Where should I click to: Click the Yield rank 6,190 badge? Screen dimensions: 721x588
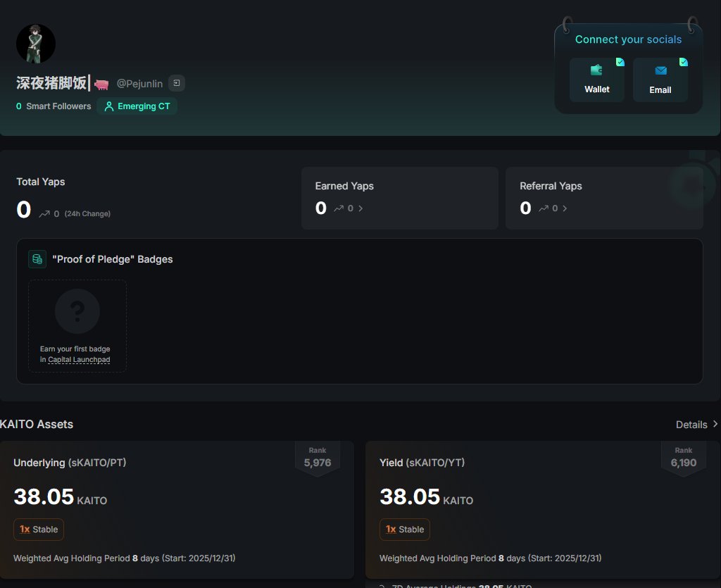tap(683, 458)
